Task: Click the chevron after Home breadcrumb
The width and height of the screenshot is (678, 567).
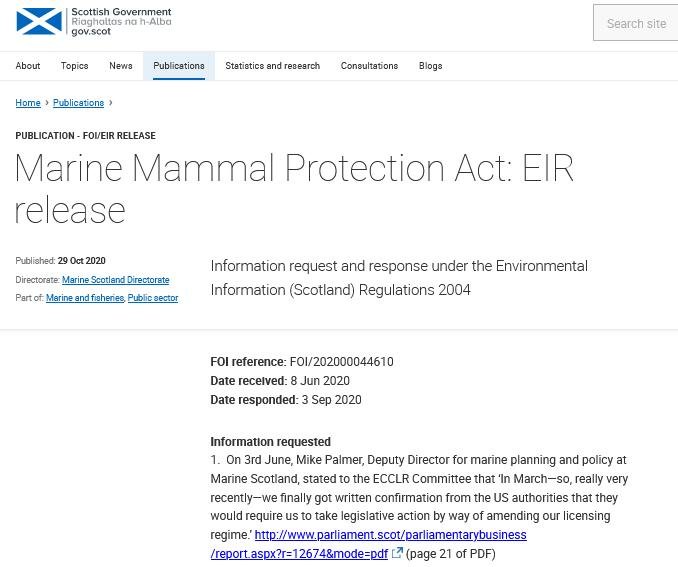Action: point(47,103)
